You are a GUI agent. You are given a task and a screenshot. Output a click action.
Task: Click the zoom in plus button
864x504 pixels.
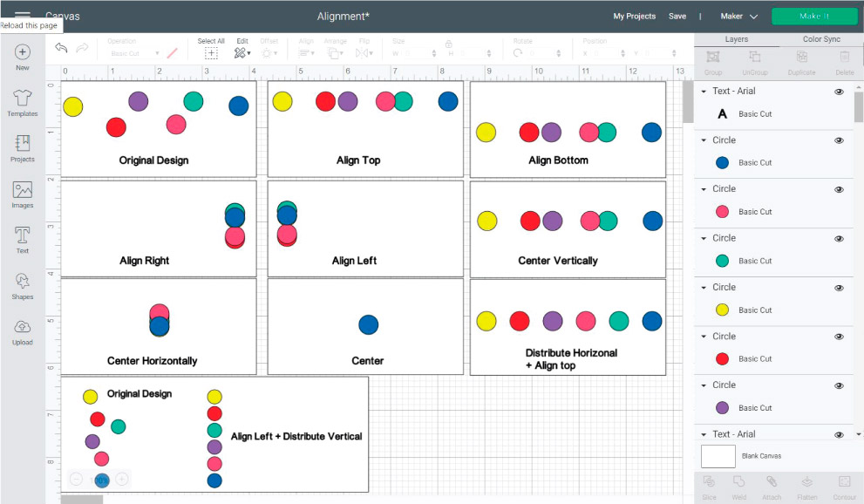click(122, 480)
